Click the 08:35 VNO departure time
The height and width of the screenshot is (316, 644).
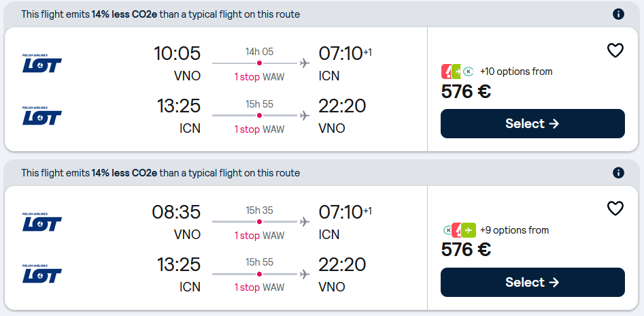click(x=177, y=212)
